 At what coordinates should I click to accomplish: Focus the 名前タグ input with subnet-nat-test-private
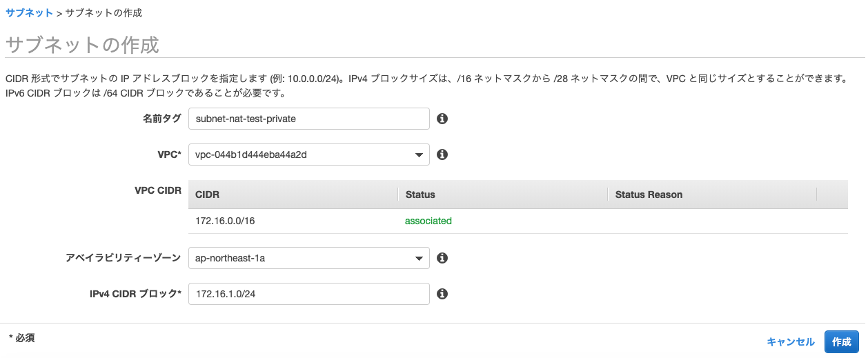point(309,119)
